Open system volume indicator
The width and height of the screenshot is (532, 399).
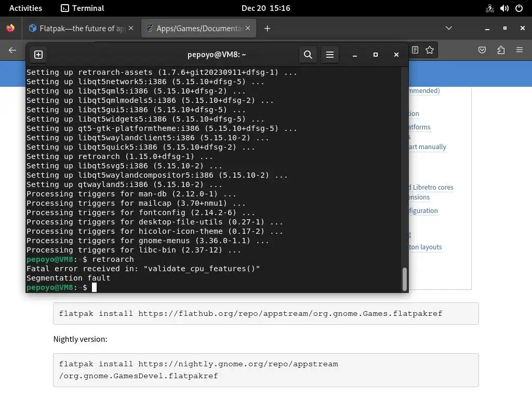point(504,8)
